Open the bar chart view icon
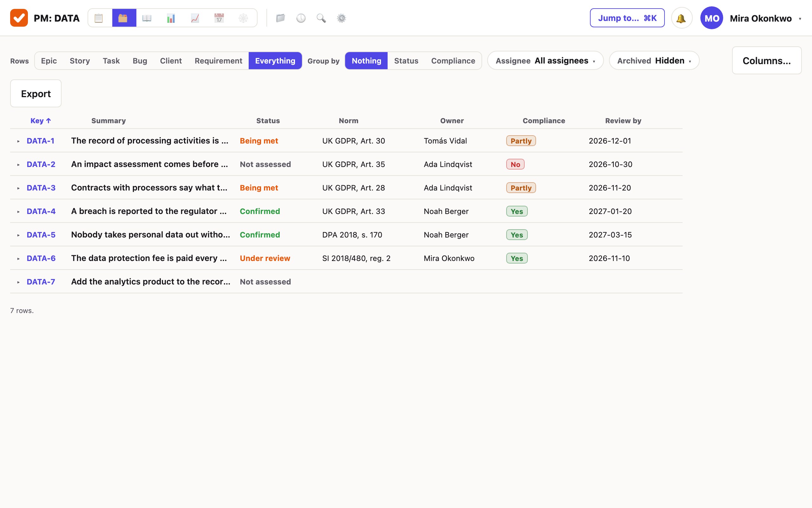This screenshot has width=812, height=508. (x=171, y=18)
